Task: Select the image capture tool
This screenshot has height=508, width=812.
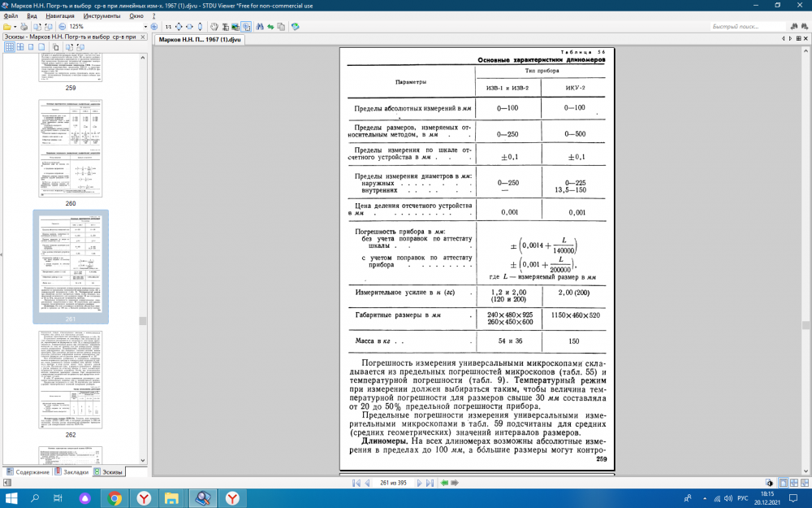Action: (x=235, y=28)
